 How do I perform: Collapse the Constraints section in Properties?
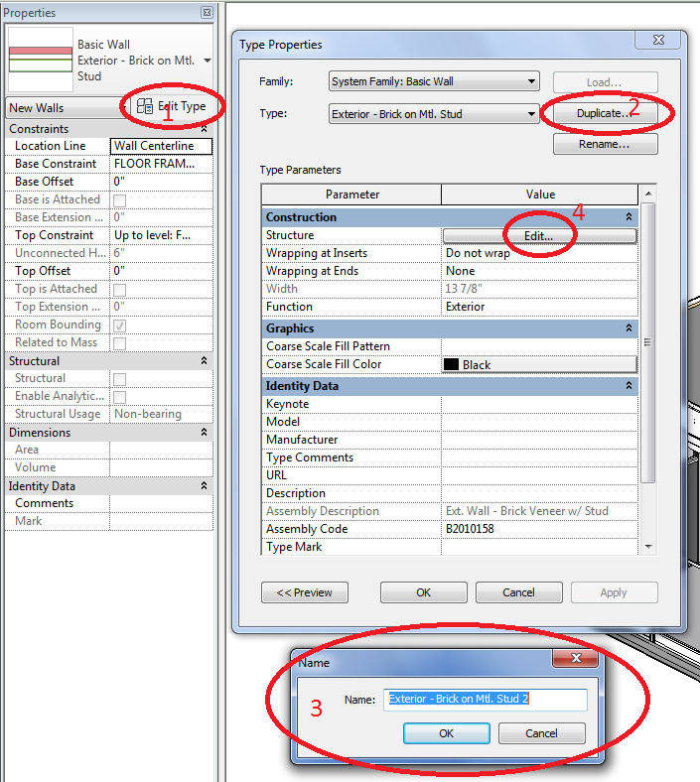click(x=205, y=129)
